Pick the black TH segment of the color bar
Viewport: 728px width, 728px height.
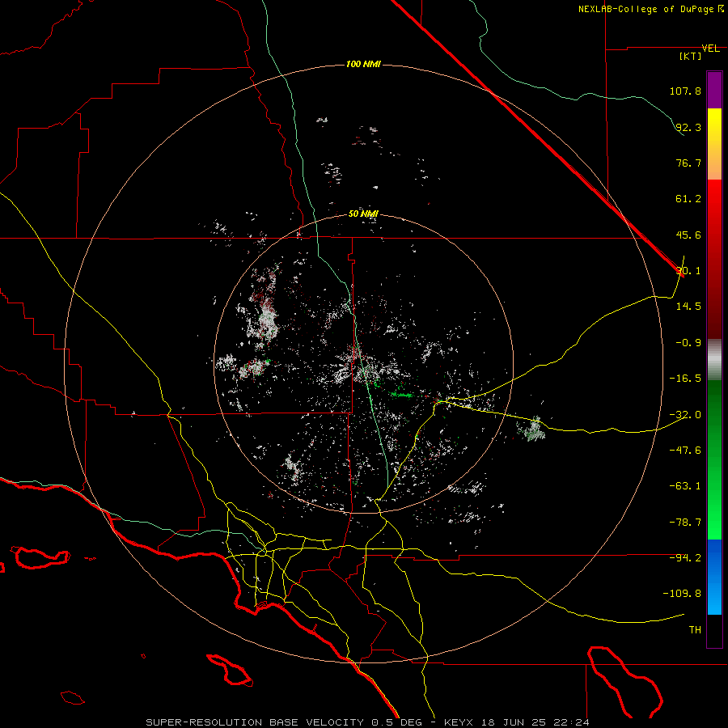714,631
